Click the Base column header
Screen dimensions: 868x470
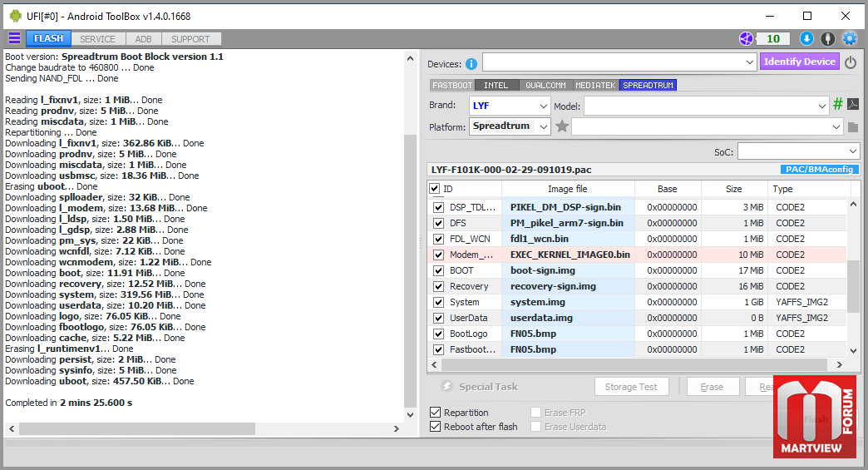tap(668, 189)
